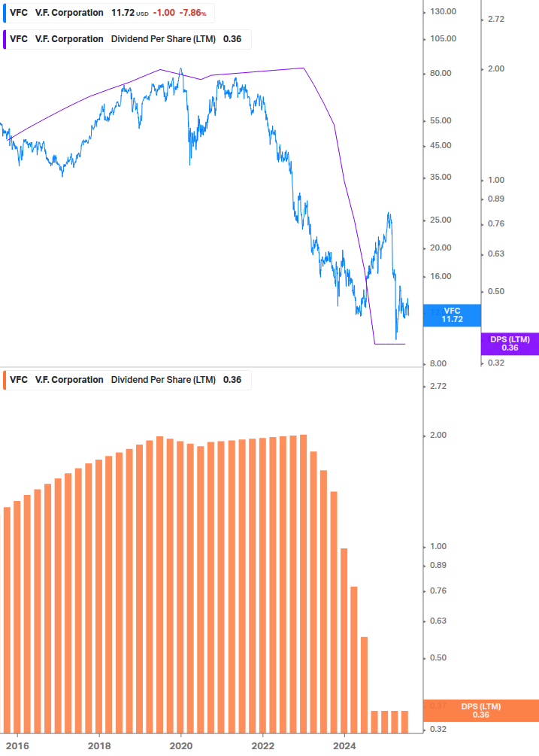Click the orange bar chart legend color marker
Screen dimensions: 539x756
point(5,380)
